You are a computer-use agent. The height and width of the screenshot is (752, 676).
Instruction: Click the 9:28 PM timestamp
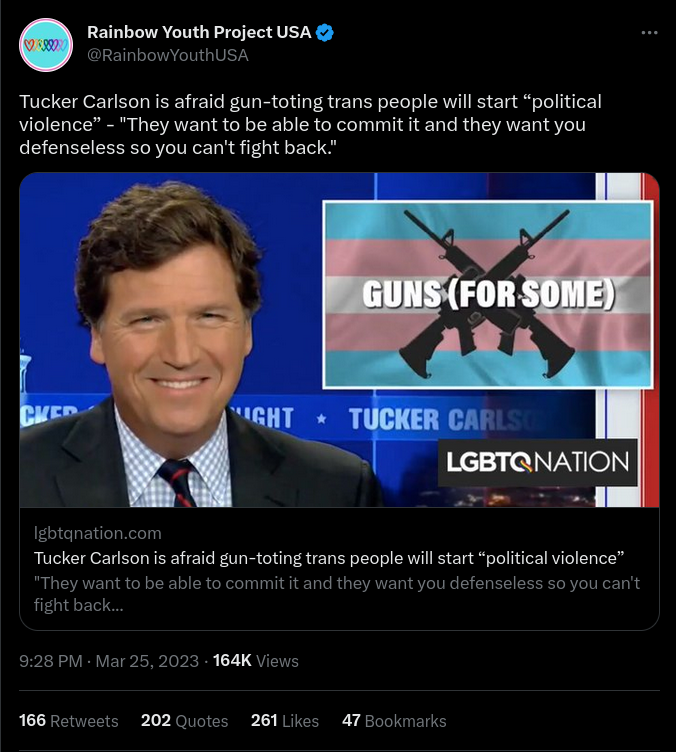[51, 661]
